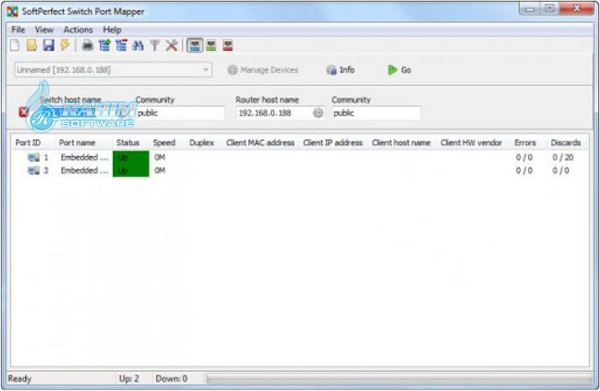Sort by Client IP address column header
This screenshot has height=391, width=600.
pos(333,143)
